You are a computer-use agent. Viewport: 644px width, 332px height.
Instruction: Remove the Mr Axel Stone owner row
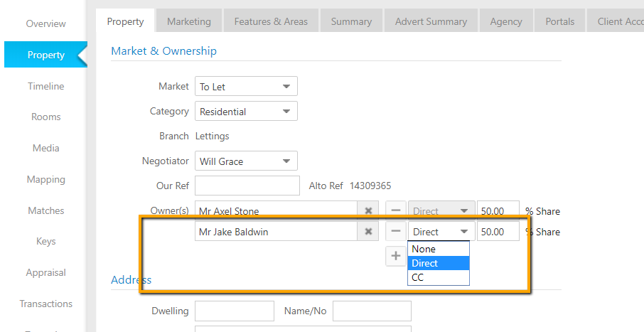point(397,211)
